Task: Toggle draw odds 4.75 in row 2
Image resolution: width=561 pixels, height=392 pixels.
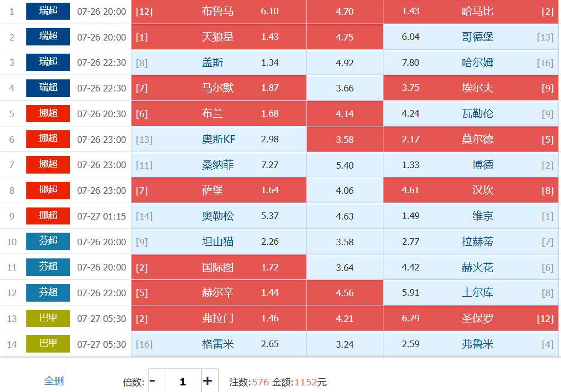Action: [345, 37]
